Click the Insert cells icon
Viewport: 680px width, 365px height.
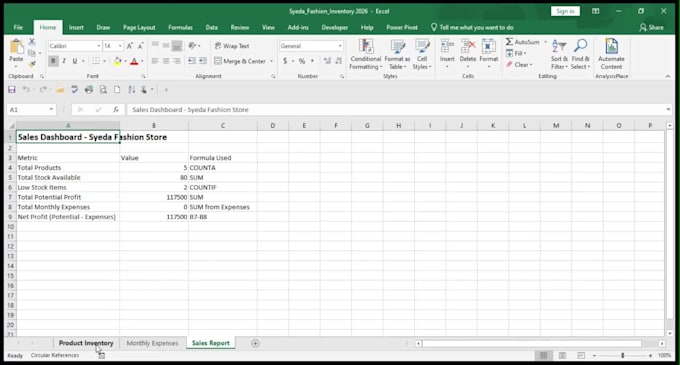[x=447, y=47]
